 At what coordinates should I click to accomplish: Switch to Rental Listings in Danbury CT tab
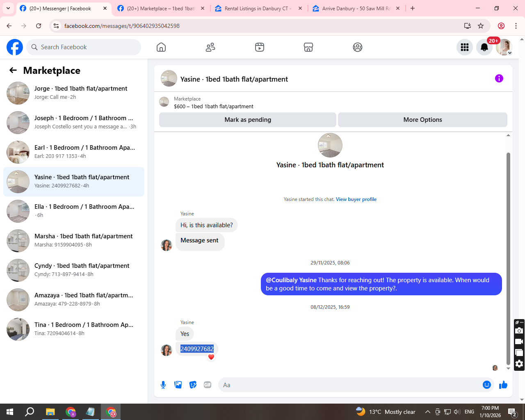(x=258, y=8)
